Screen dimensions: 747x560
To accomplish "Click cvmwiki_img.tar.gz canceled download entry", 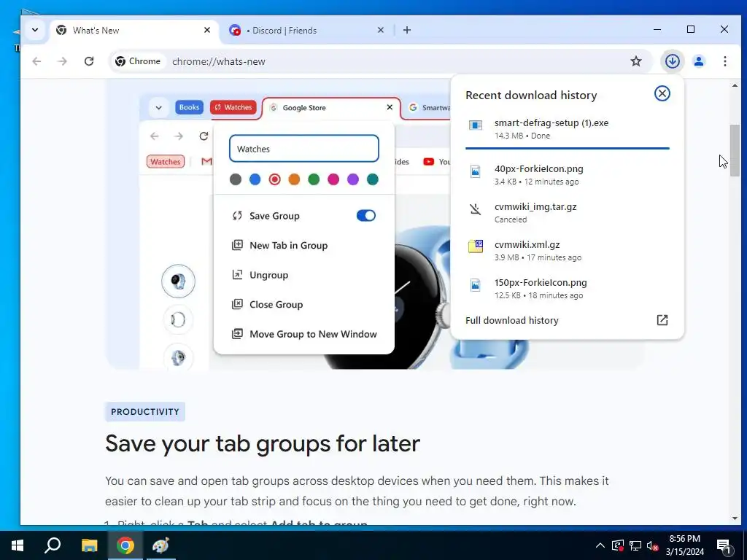I will pos(567,213).
